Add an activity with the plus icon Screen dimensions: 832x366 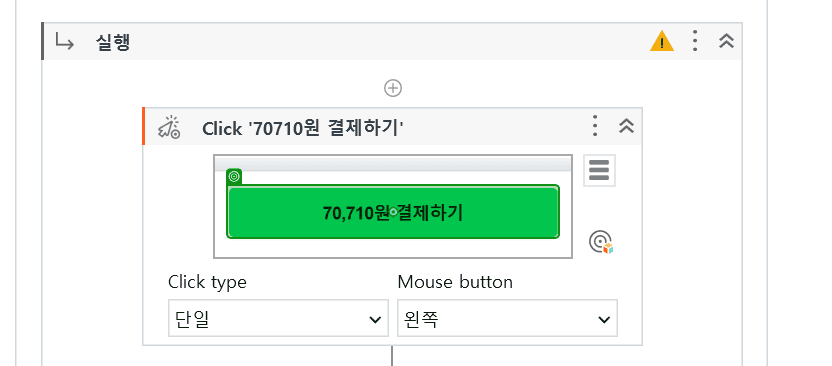(x=393, y=88)
